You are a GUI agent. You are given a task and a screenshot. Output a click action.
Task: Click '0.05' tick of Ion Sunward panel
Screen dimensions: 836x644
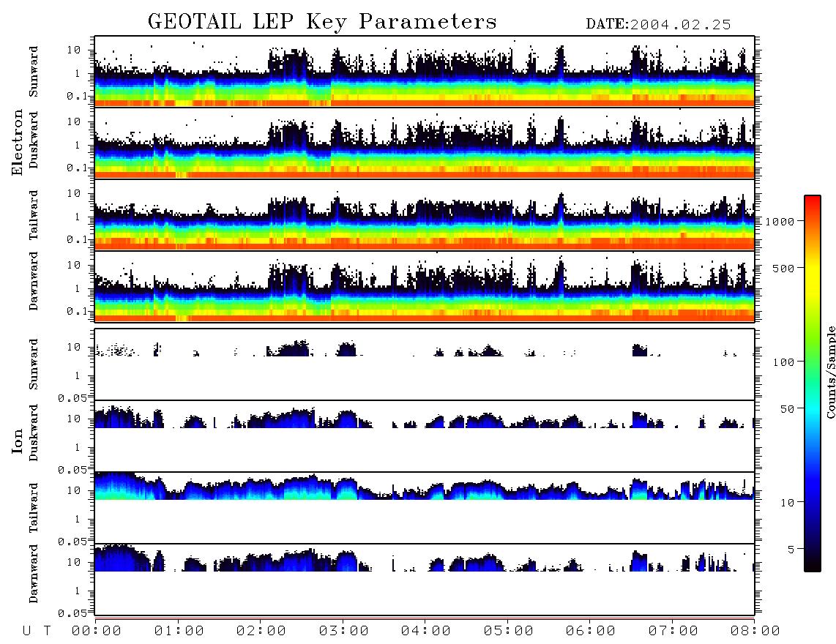tap(72, 398)
